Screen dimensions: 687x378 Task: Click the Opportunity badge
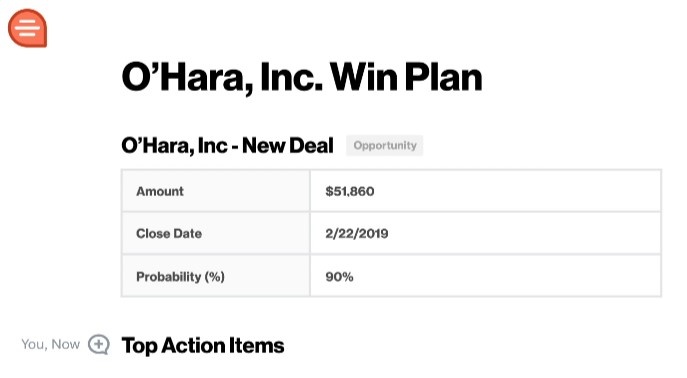pyautogui.click(x=385, y=145)
